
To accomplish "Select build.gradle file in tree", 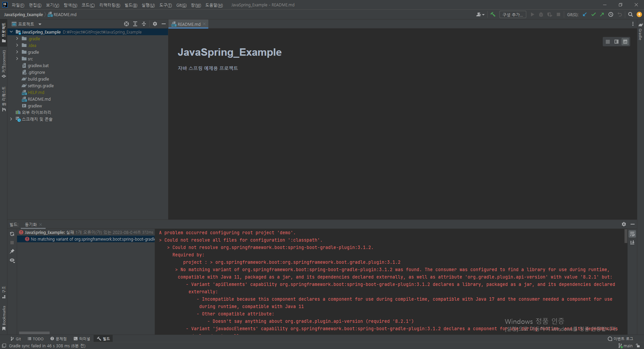I will tap(38, 79).
